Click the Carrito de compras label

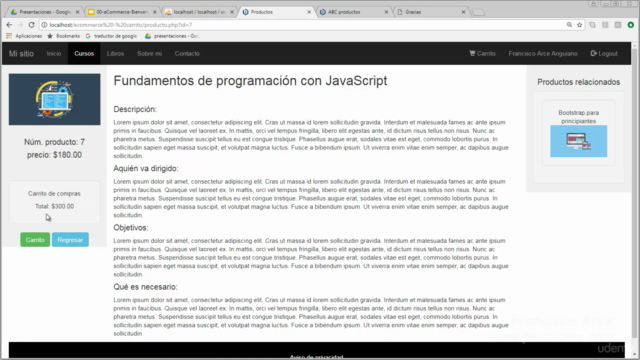coord(54,193)
